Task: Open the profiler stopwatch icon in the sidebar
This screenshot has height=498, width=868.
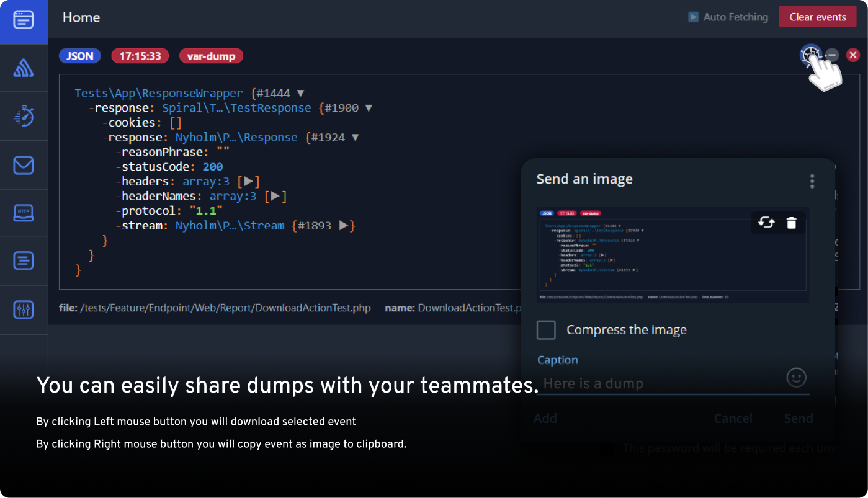Action: pyautogui.click(x=24, y=115)
